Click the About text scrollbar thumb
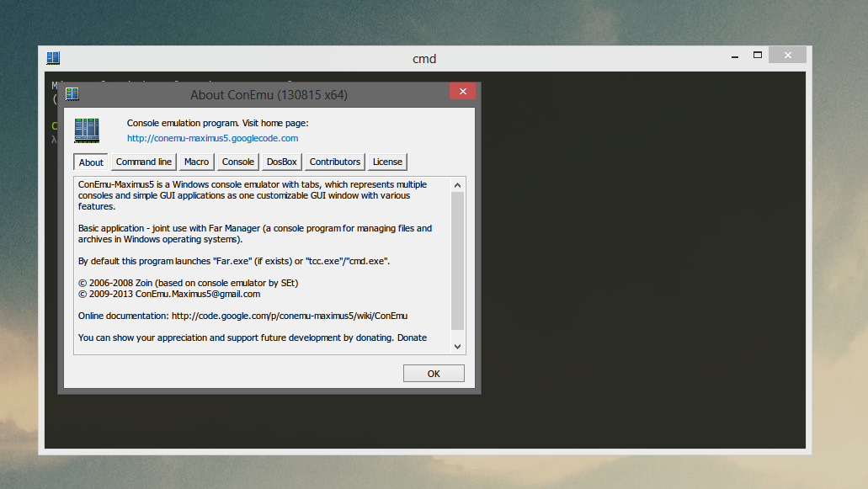The height and width of the screenshot is (489, 868). coord(457,261)
